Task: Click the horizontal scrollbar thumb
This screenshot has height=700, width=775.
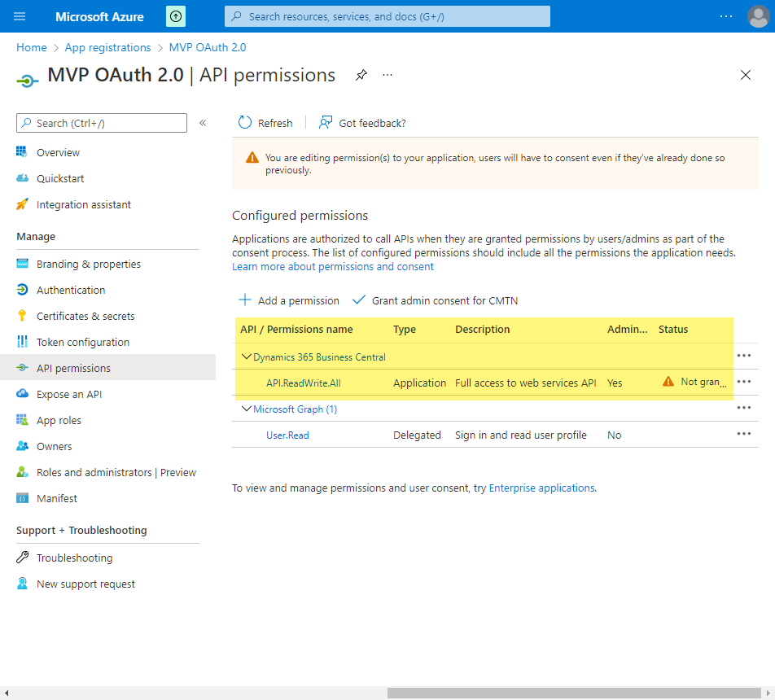Action: [574, 693]
